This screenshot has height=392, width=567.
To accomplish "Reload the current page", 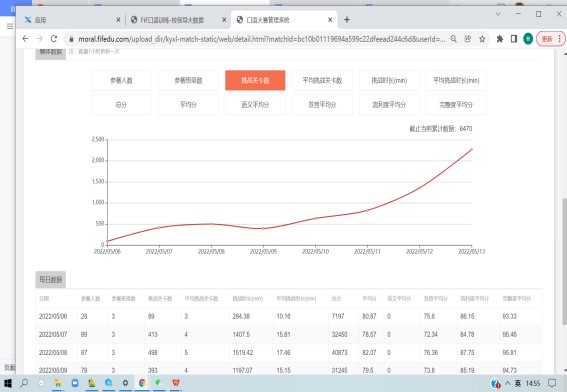I will click(54, 39).
